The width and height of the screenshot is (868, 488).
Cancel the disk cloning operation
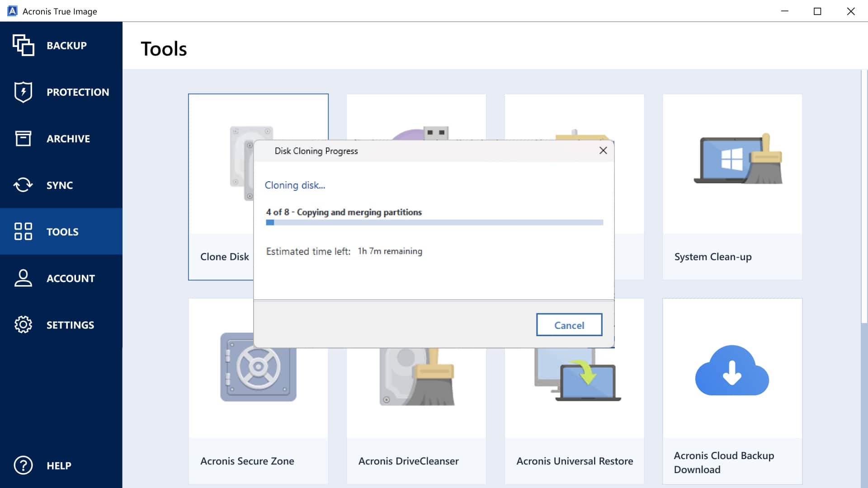pos(569,325)
